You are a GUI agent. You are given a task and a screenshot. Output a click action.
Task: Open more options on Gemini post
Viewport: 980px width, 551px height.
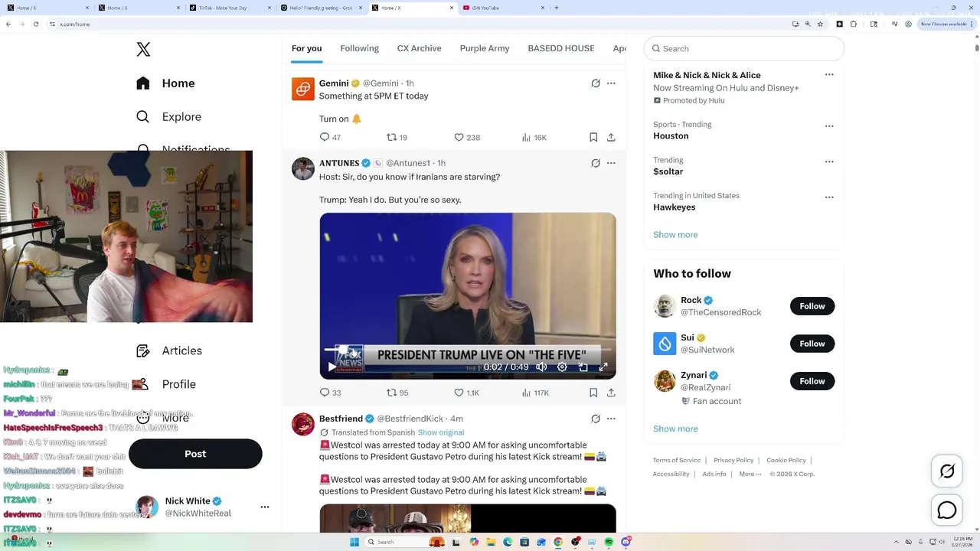click(x=611, y=83)
